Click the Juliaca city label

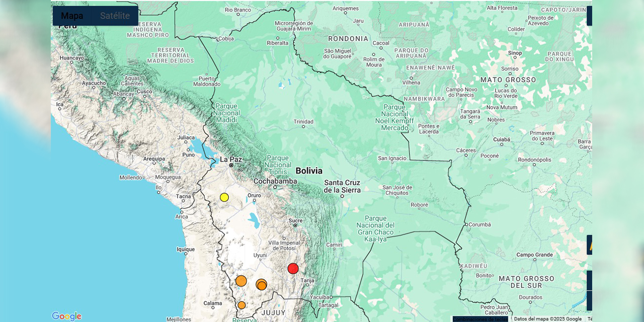click(186, 137)
